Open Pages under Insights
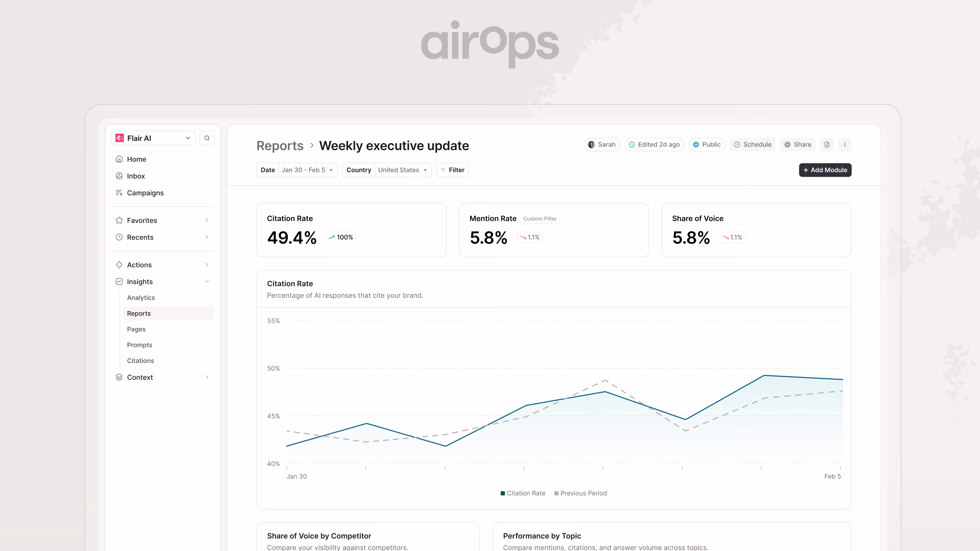The width and height of the screenshot is (980, 551). coord(168,329)
